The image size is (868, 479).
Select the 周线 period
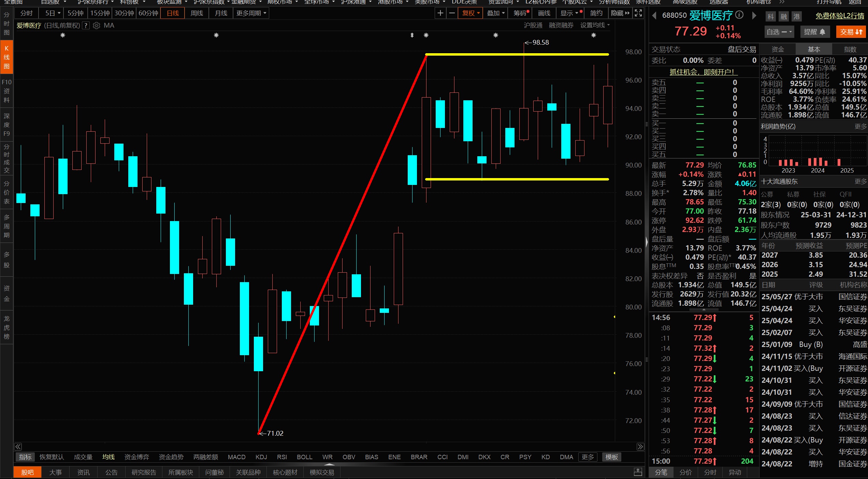tap(197, 13)
